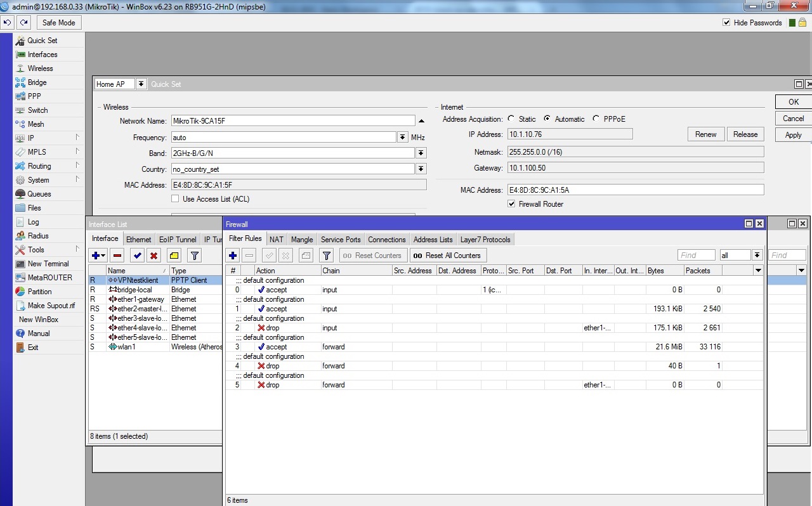Open the Home AP mode dropdown
The image size is (812, 506).
click(141, 84)
